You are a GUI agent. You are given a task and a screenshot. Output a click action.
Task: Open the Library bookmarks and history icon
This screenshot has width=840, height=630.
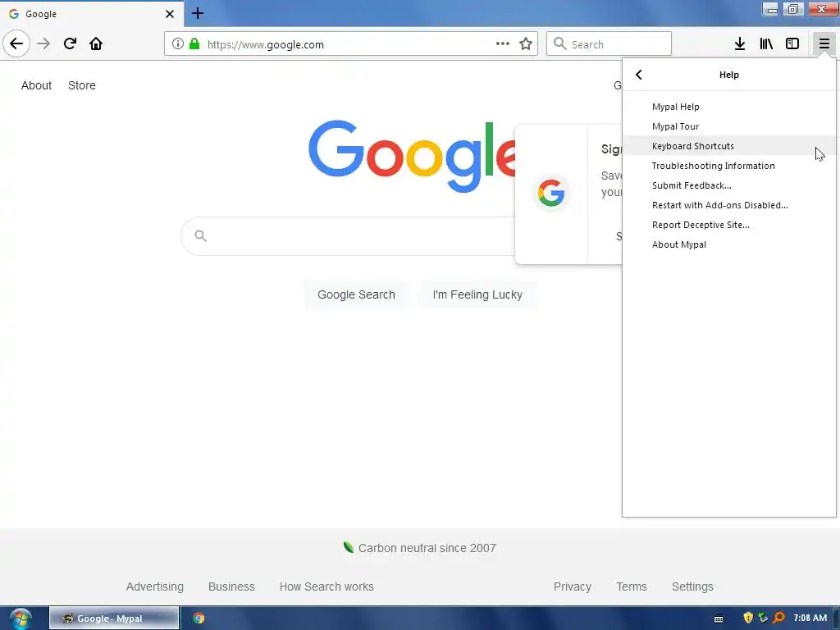pyautogui.click(x=766, y=44)
